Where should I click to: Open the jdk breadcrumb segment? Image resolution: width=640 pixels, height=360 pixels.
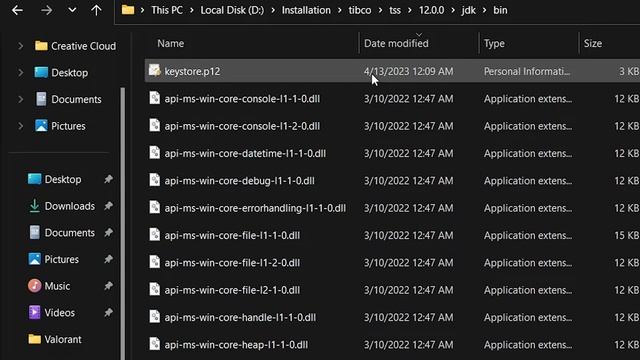pos(468,10)
